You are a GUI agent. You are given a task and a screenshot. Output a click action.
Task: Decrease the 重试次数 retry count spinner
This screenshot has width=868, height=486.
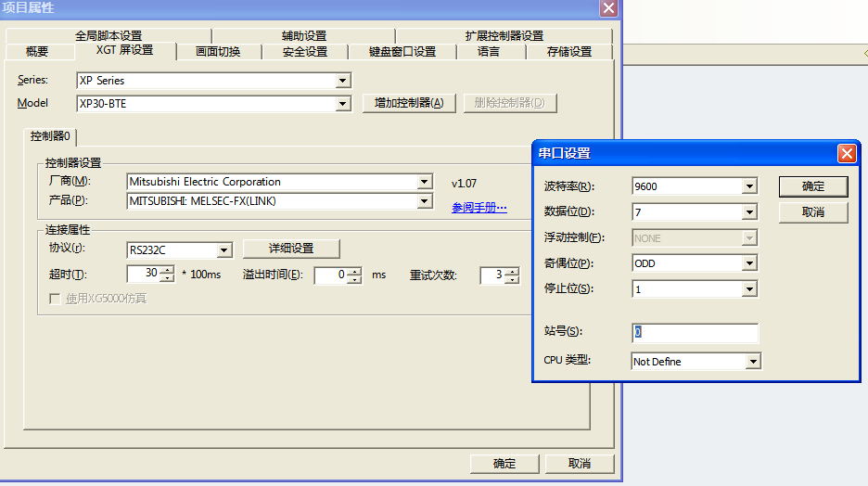(510, 279)
